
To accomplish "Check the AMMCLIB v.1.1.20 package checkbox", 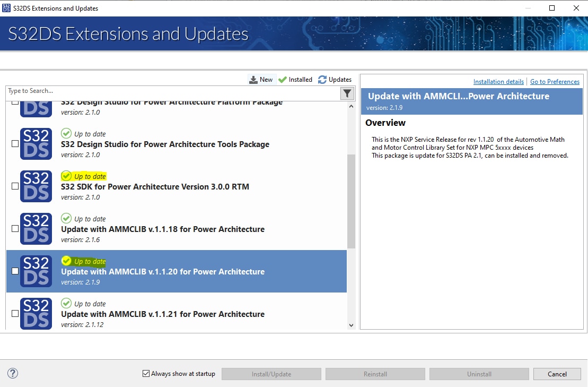I will 15,271.
